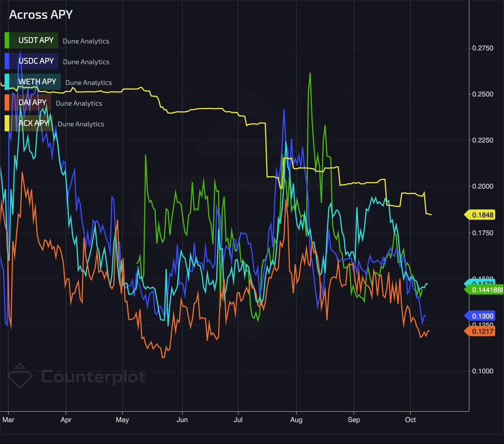Select the orange 0.1217 value tag

(480, 331)
